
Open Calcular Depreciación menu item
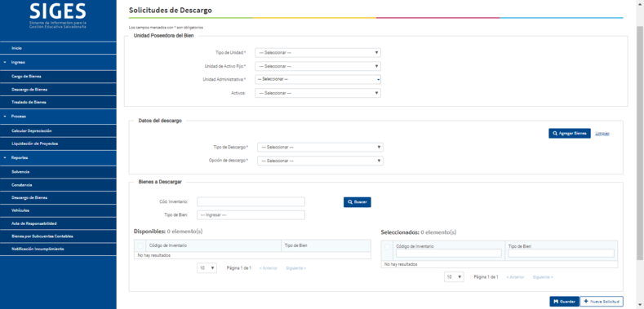[58, 130]
